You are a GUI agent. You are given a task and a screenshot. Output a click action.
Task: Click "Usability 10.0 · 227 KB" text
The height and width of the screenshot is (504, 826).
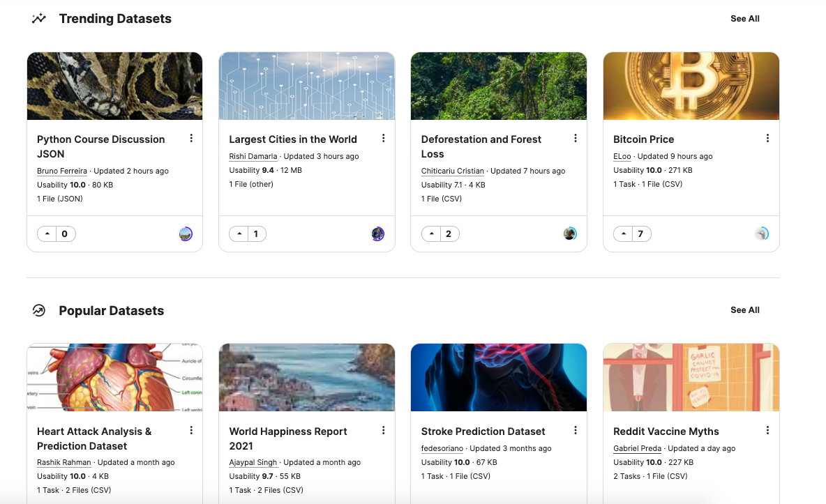pos(653,462)
